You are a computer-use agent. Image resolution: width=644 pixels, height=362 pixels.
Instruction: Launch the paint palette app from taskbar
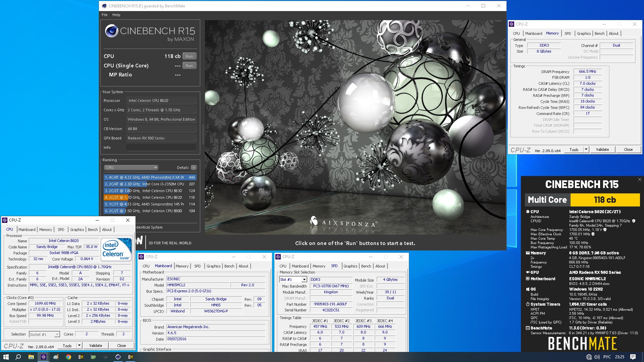tap(56, 357)
